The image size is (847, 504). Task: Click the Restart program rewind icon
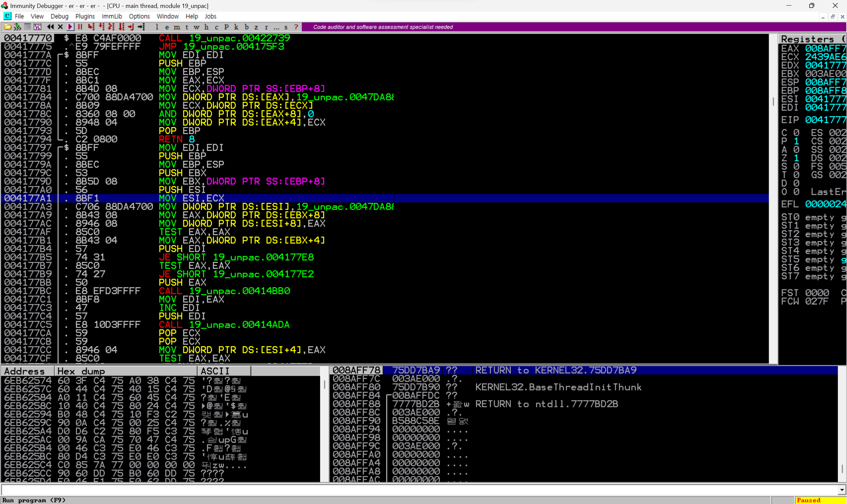(x=50, y=27)
